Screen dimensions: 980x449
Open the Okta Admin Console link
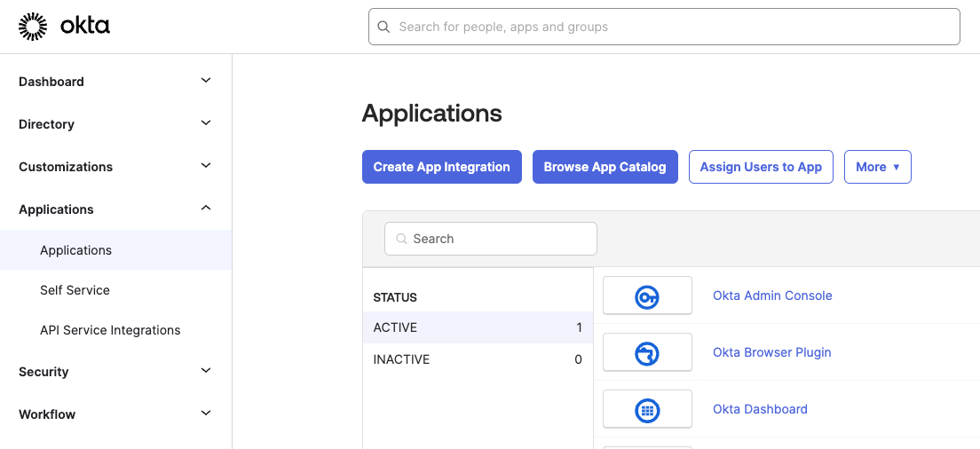click(772, 295)
